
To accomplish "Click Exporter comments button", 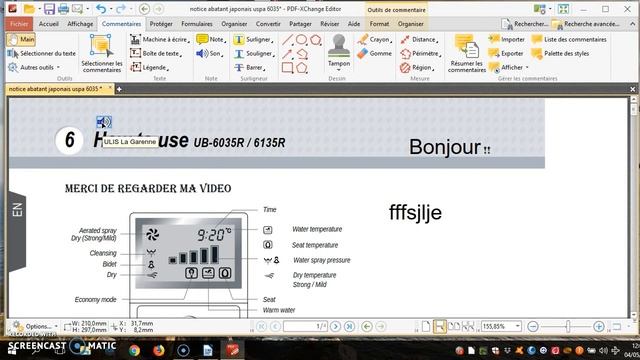I will click(506, 53).
